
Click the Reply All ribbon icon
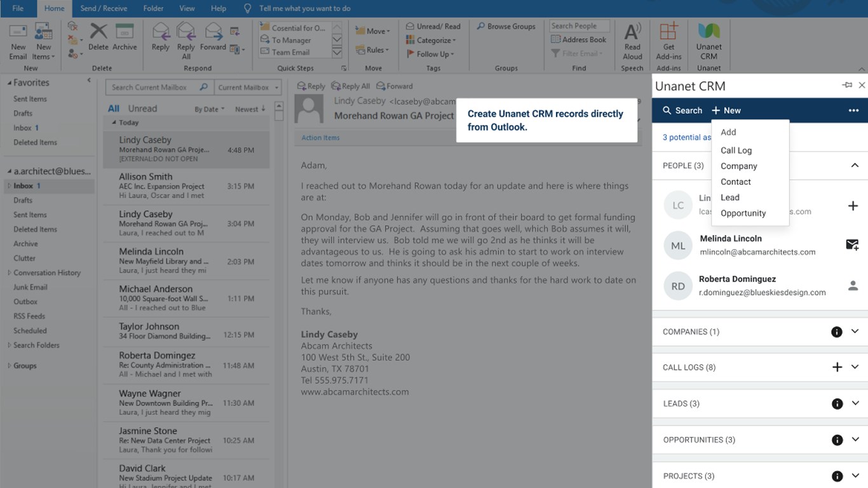[186, 41]
